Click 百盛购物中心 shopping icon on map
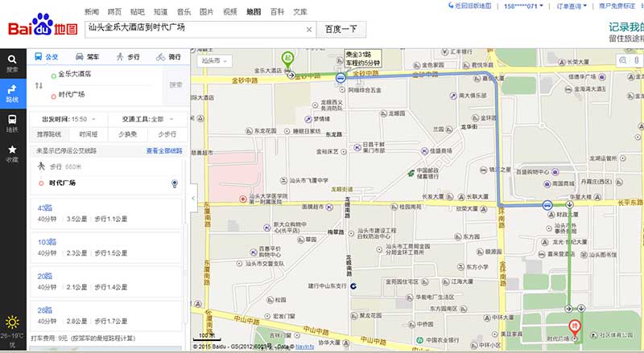Viewport: 644px width, 353px height. 555,172
